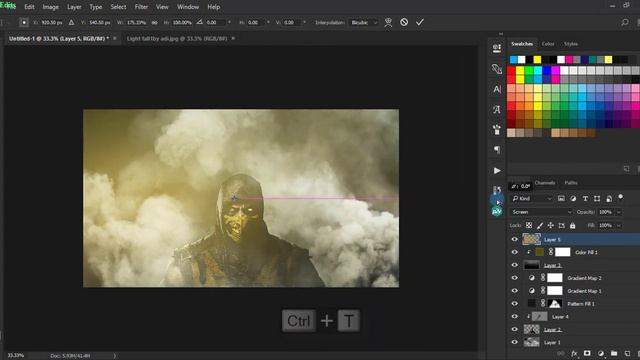Create a new group folder icon

614,353
